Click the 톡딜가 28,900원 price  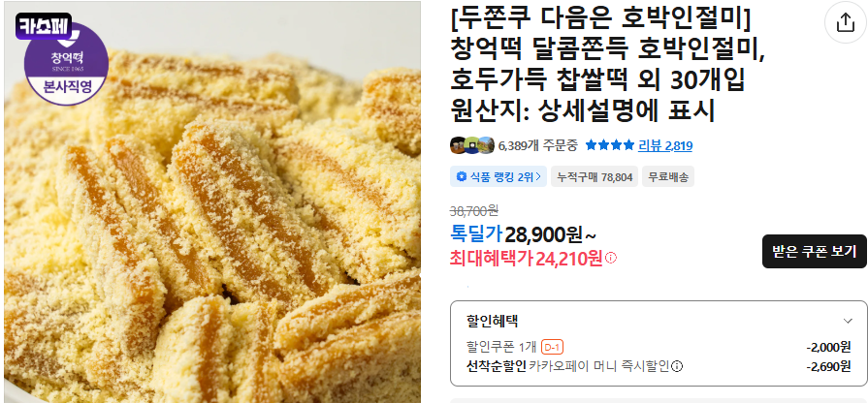click(523, 235)
